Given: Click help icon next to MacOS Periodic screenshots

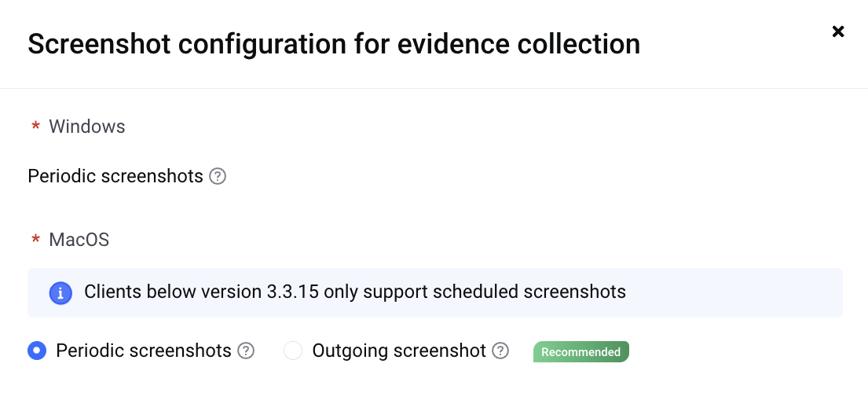Looking at the screenshot, I should tap(246, 351).
